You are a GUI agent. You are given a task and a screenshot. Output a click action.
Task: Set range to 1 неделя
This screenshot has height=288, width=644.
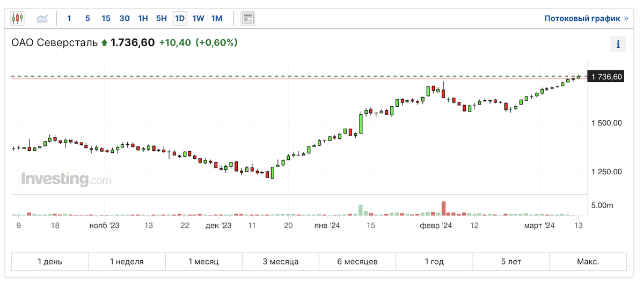point(127,262)
